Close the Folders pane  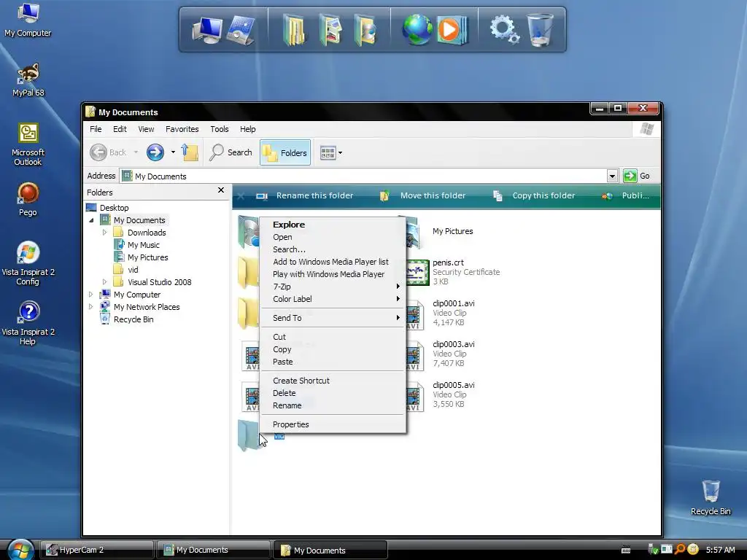tap(220, 190)
